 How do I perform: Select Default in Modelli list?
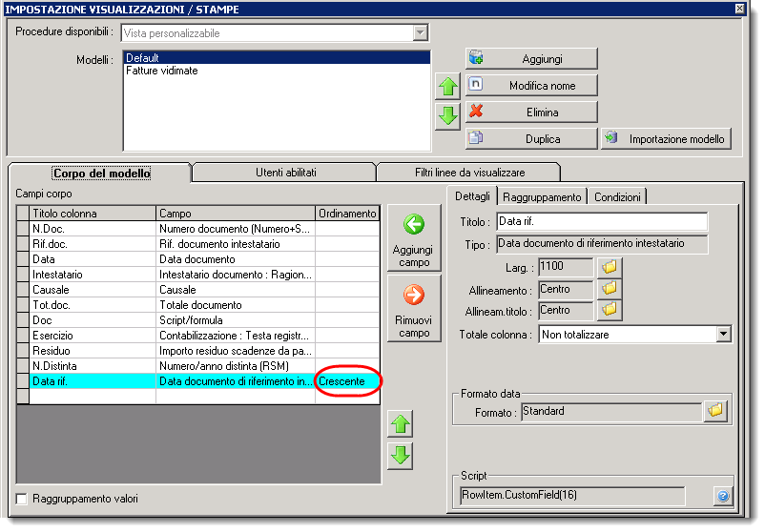pos(277,57)
